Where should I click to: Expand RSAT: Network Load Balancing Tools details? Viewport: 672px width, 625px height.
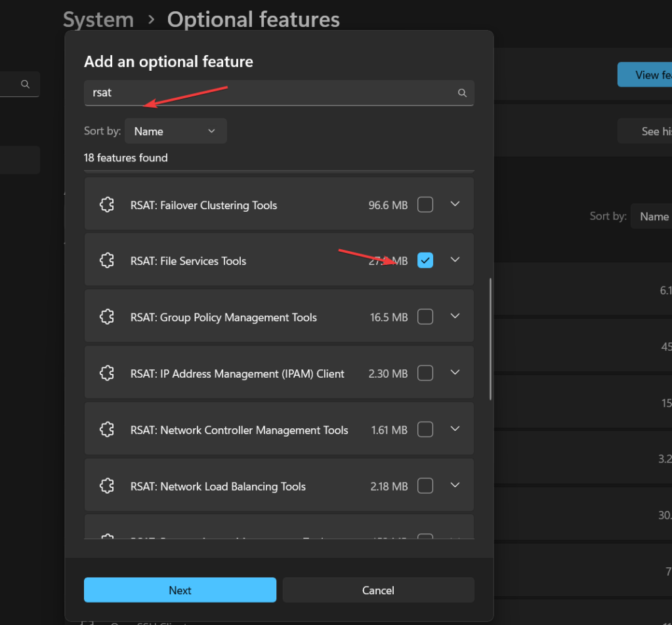[455, 485]
